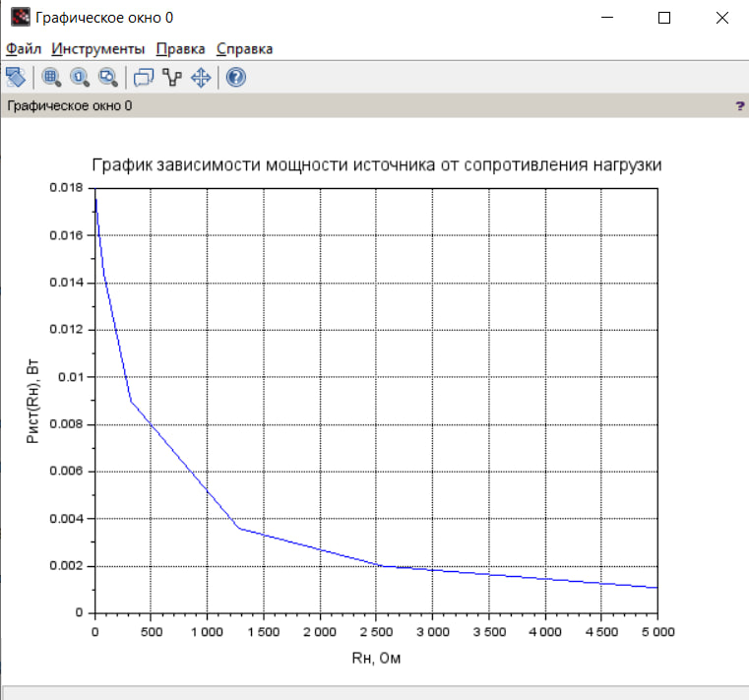Open the polyline nodes editor icon

(x=172, y=78)
